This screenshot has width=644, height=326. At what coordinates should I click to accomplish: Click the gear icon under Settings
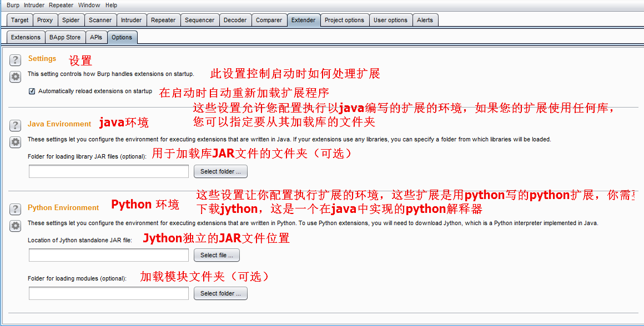15,77
